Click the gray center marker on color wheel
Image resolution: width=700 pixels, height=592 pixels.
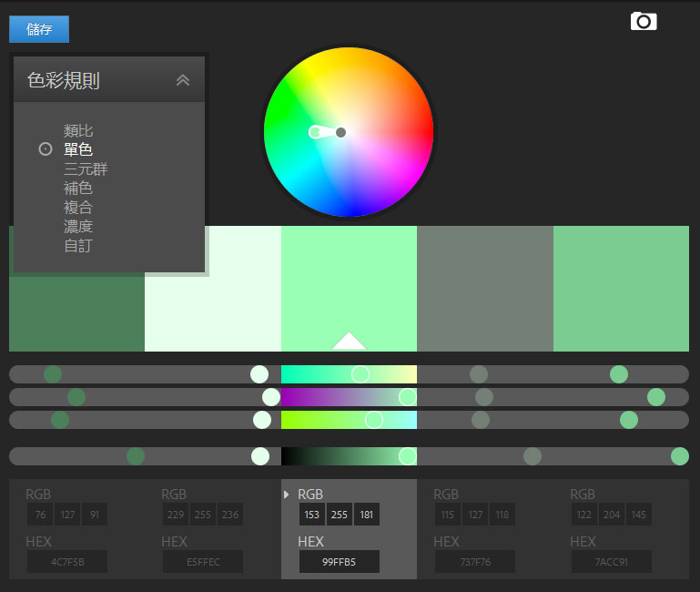340,132
